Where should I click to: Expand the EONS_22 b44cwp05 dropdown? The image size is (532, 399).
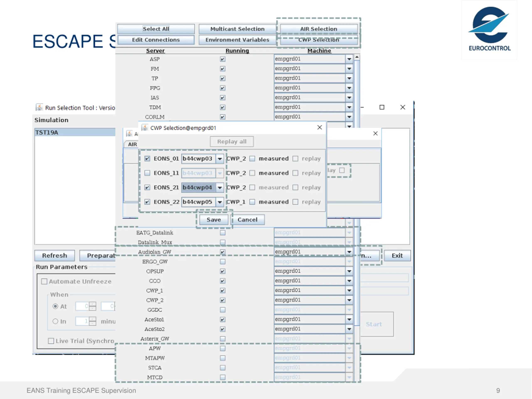pos(220,202)
